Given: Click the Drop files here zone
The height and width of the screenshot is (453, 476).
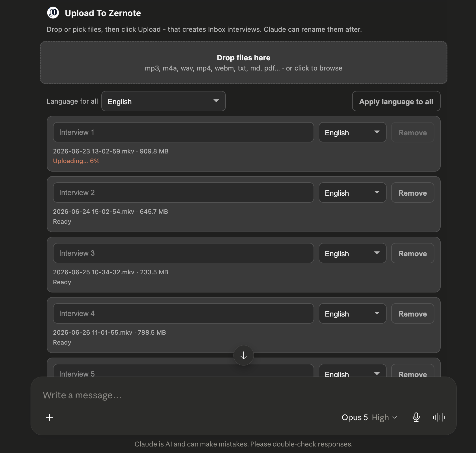Looking at the screenshot, I should (x=243, y=63).
